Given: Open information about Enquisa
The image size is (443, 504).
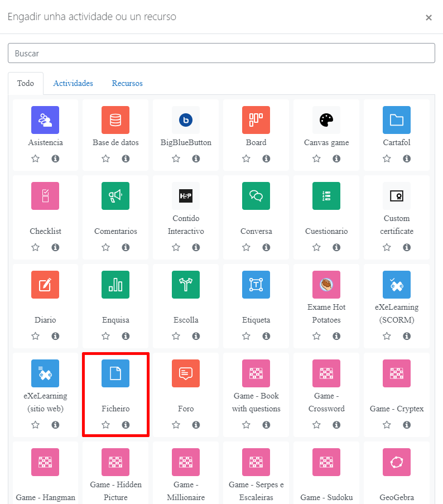Looking at the screenshot, I should point(126,336).
